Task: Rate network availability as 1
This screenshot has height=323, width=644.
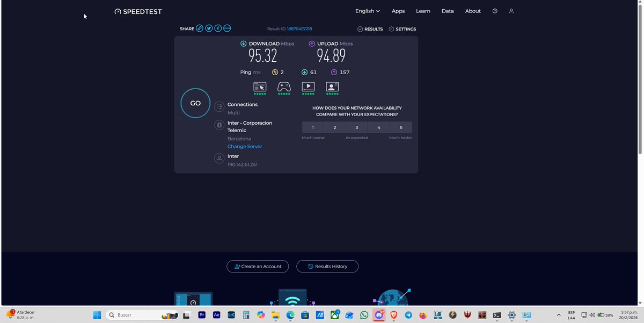Action: 313,127
